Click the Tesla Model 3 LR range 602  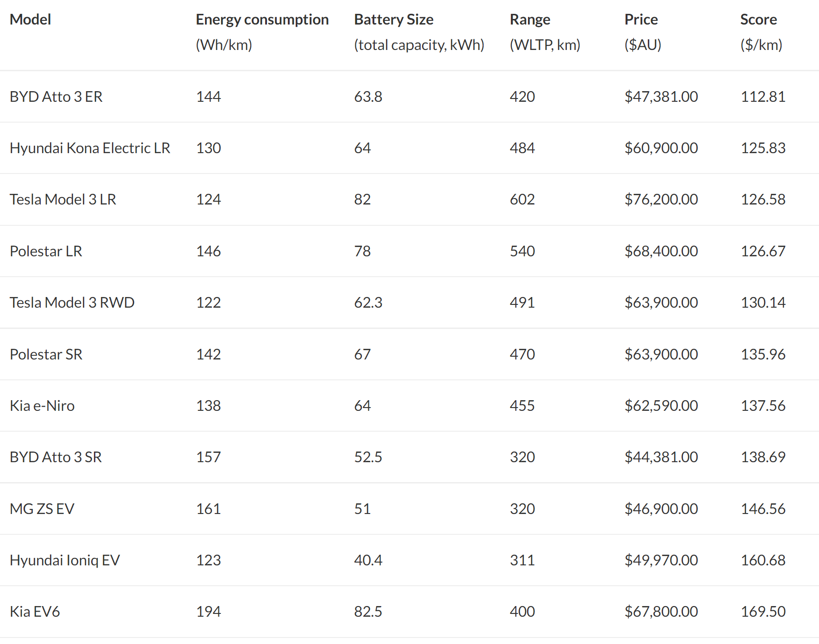[522, 199]
